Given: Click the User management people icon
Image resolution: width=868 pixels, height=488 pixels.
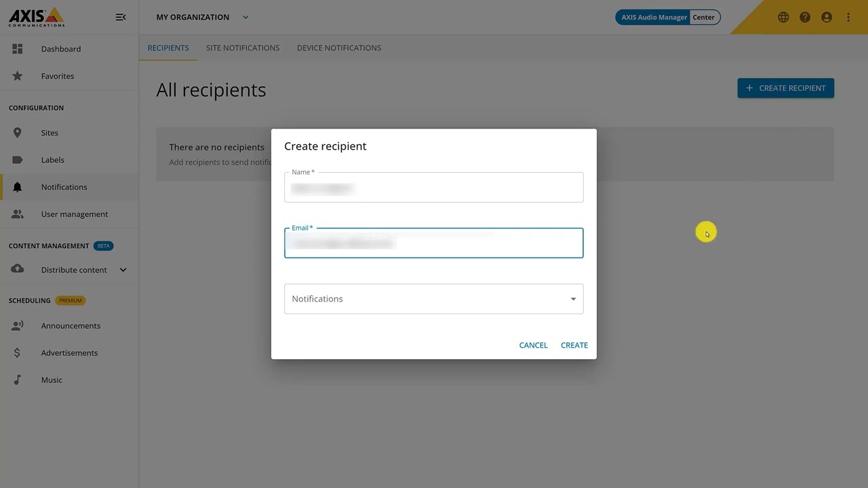Looking at the screenshot, I should point(18,214).
